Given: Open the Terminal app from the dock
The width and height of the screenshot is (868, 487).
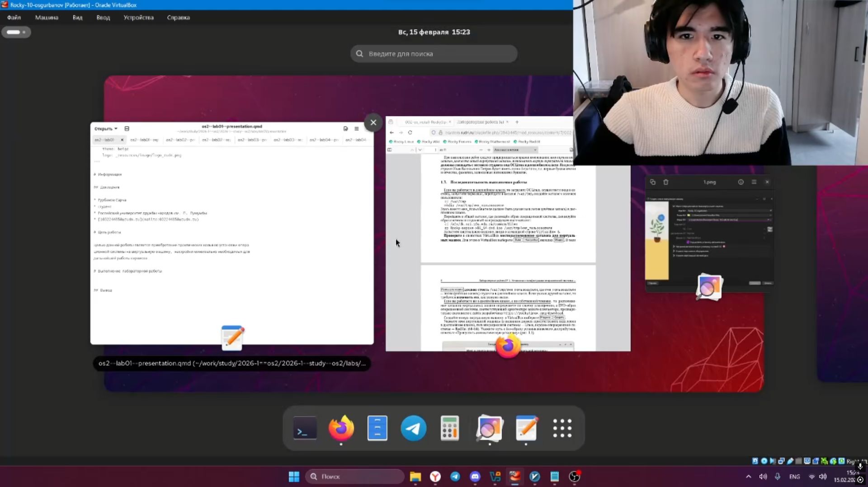Looking at the screenshot, I should coord(305,428).
